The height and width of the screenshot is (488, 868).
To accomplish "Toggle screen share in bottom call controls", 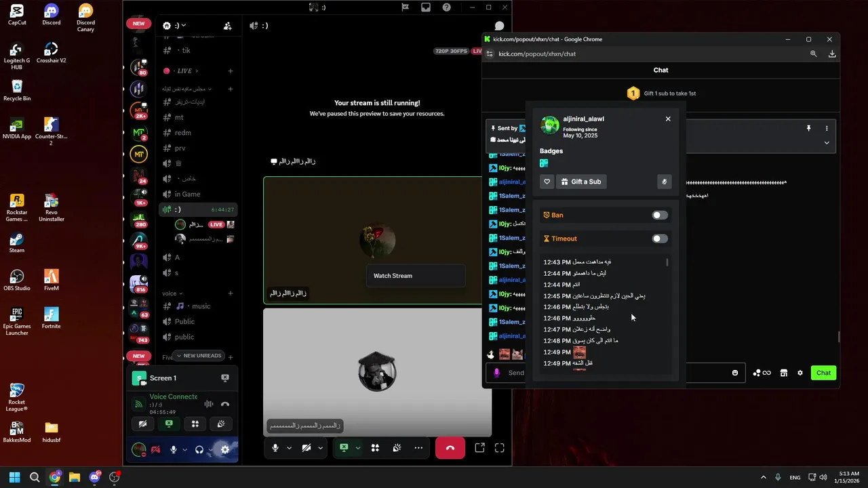I will [x=344, y=448].
